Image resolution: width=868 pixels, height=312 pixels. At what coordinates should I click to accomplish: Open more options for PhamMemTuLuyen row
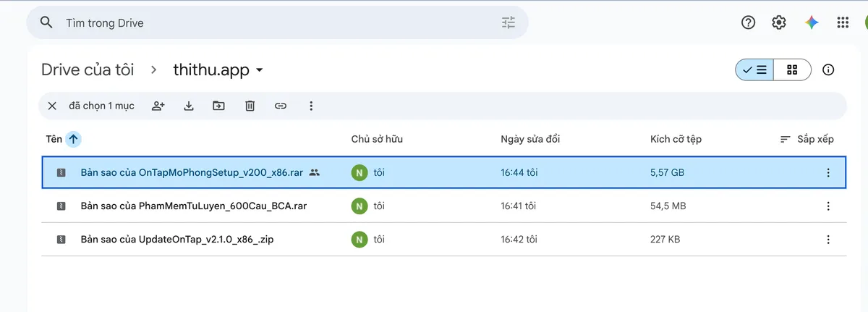828,206
